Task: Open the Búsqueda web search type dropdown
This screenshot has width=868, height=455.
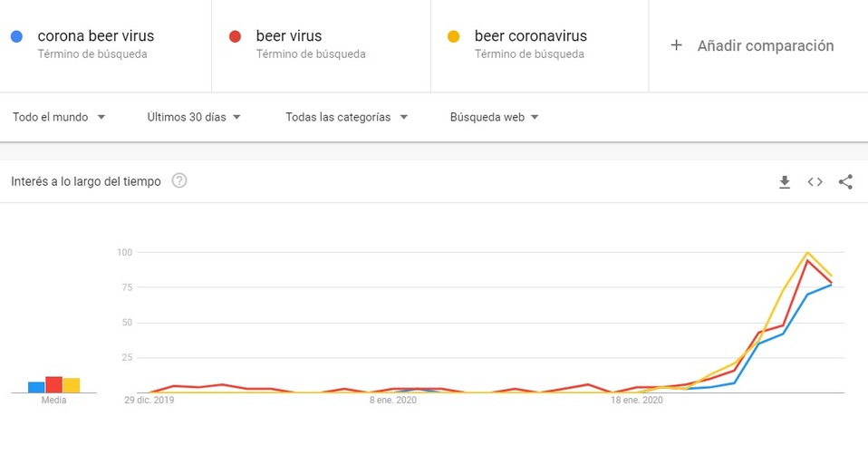Action: 494,117
